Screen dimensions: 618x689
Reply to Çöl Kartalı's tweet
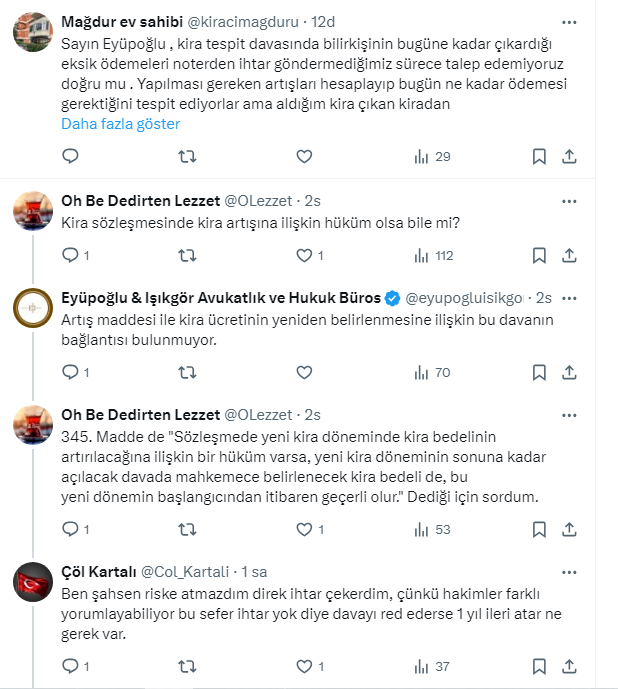click(69, 666)
